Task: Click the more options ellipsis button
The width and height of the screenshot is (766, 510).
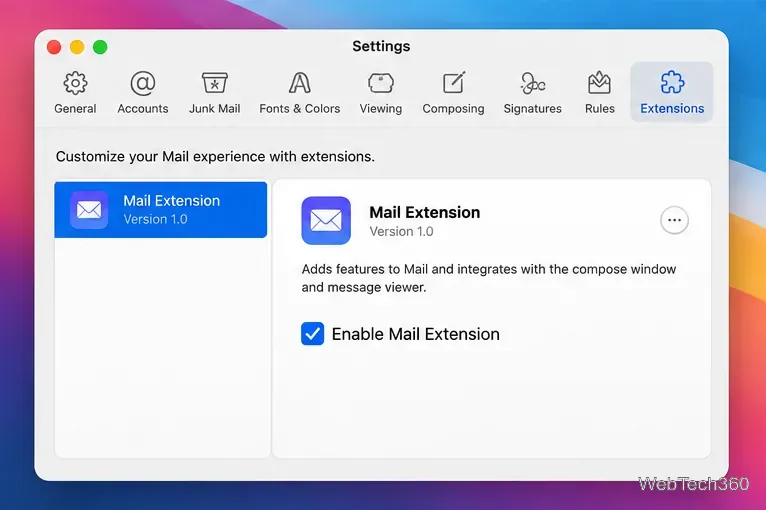Action: [674, 220]
